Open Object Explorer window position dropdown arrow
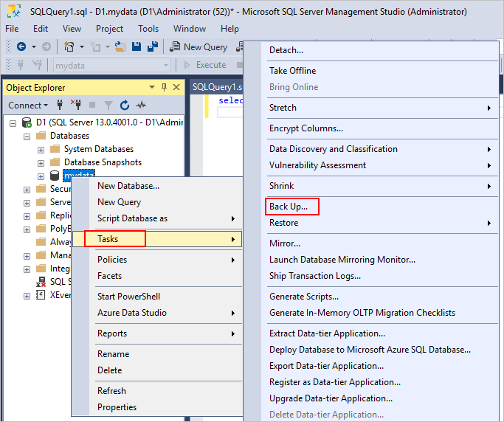 [152, 87]
